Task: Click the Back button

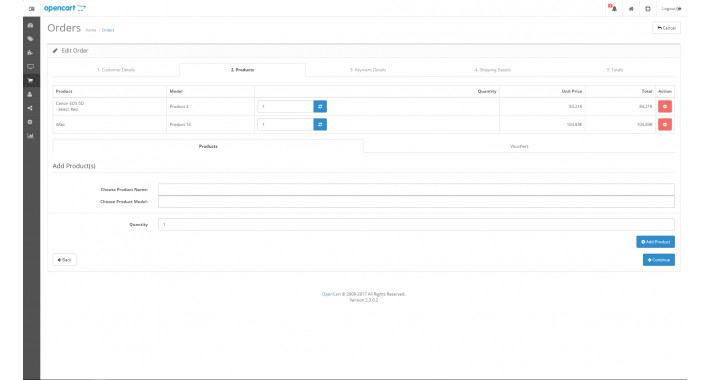Action: point(64,260)
